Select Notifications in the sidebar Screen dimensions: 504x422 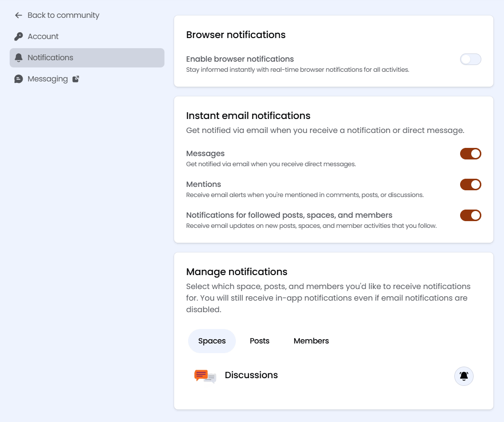(87, 58)
